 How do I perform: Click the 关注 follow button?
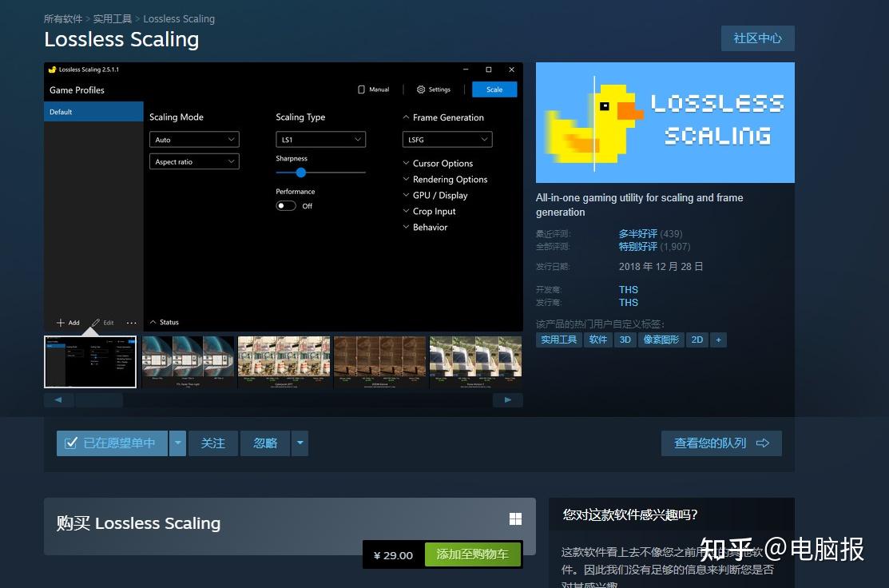(213, 443)
